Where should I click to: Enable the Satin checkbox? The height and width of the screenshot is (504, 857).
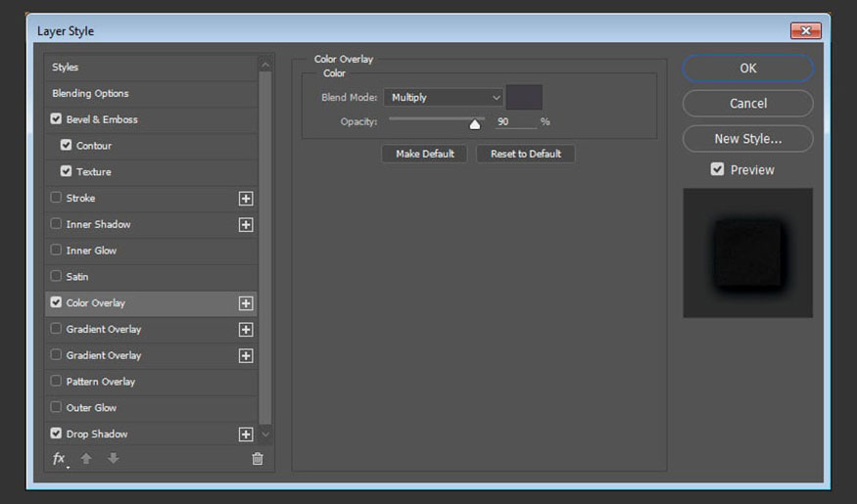point(56,276)
